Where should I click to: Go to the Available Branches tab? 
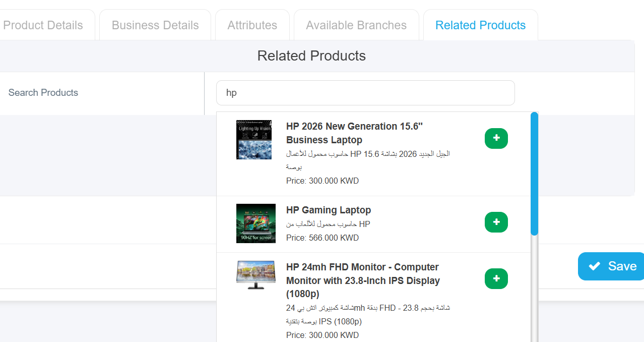356,25
